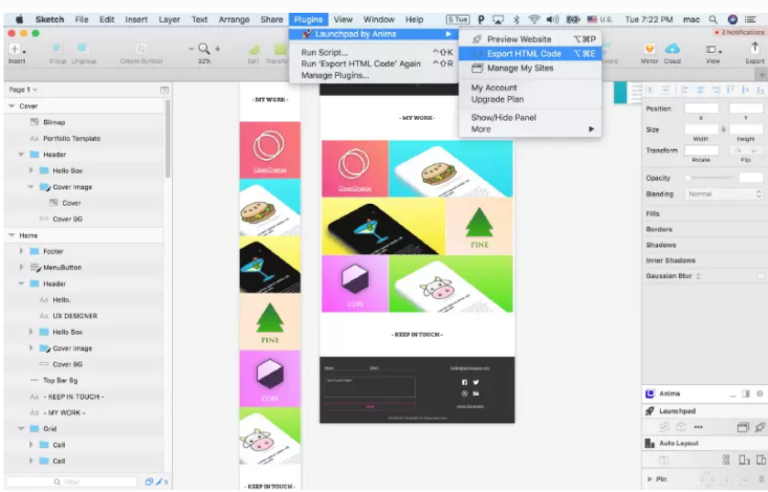The image size is (768, 492).
Task: Collapse the Home artboard in the layer list
Action: click(x=11, y=235)
